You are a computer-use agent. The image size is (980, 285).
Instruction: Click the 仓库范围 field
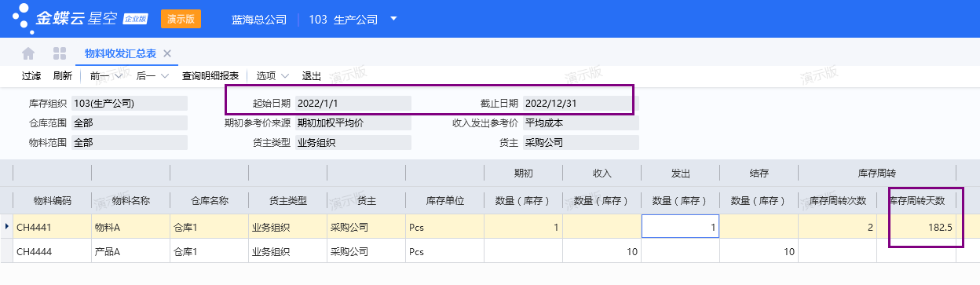click(x=129, y=122)
